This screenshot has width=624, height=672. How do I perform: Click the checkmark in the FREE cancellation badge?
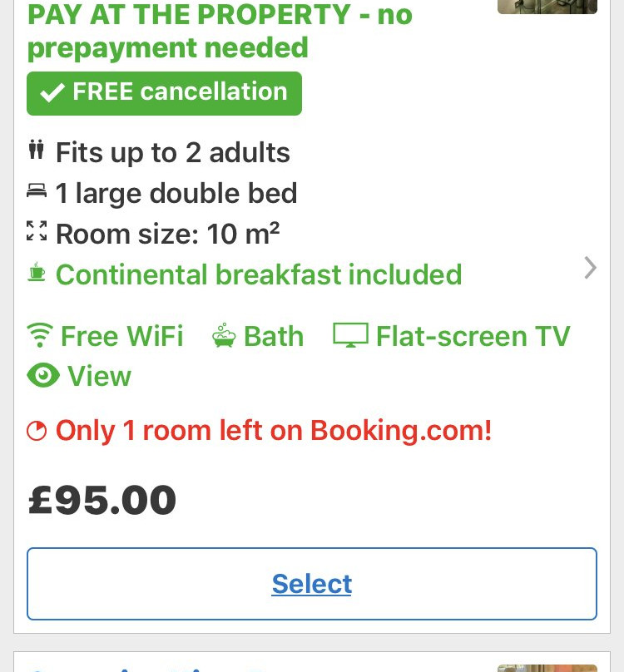tap(53, 92)
